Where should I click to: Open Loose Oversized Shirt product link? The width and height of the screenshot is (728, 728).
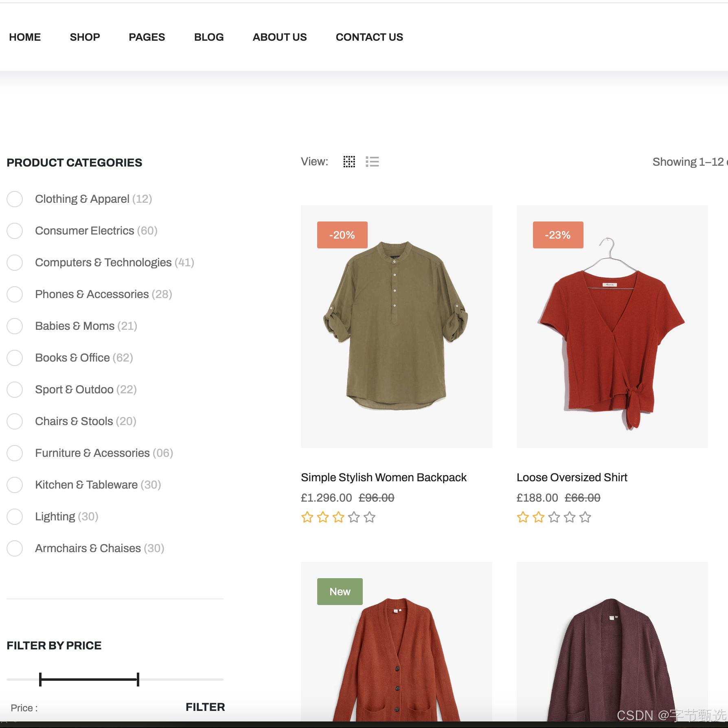coord(572,477)
